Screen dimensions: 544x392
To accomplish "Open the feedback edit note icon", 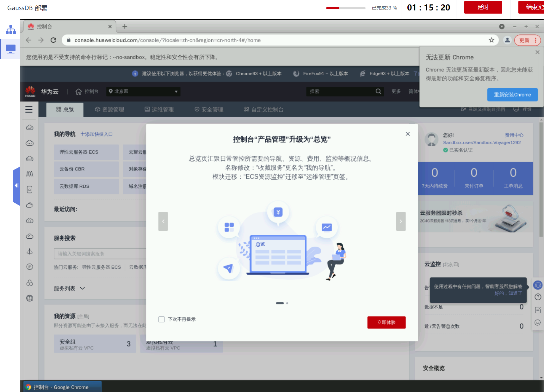I will coord(538,310).
